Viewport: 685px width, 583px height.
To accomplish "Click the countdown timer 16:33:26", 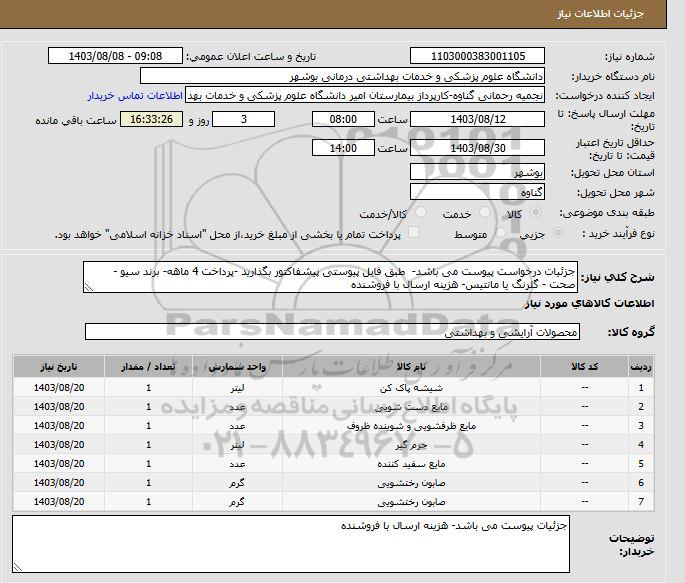I will click(152, 119).
